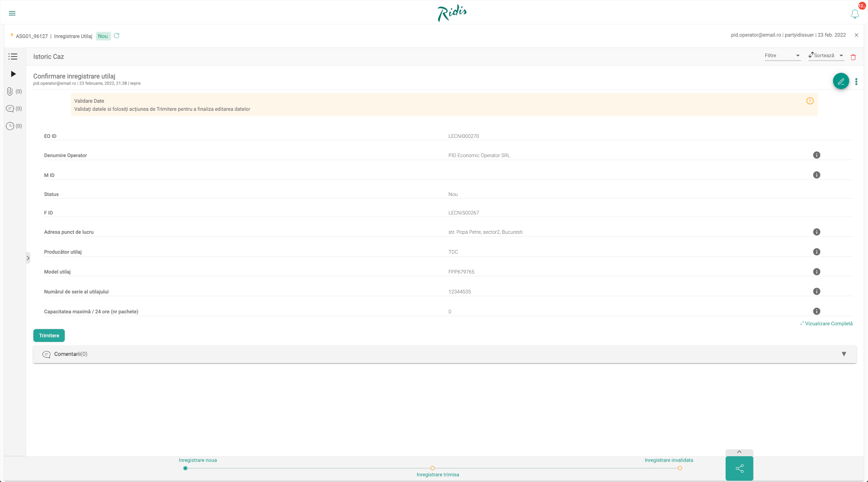Refresh the case with the reload icon
This screenshot has height=482, width=868.
tap(117, 36)
